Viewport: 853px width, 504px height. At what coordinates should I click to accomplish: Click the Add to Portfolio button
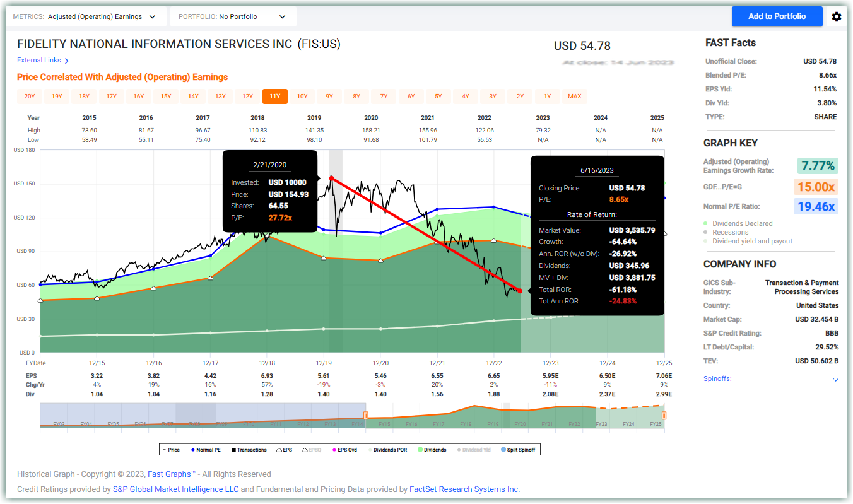coord(777,16)
